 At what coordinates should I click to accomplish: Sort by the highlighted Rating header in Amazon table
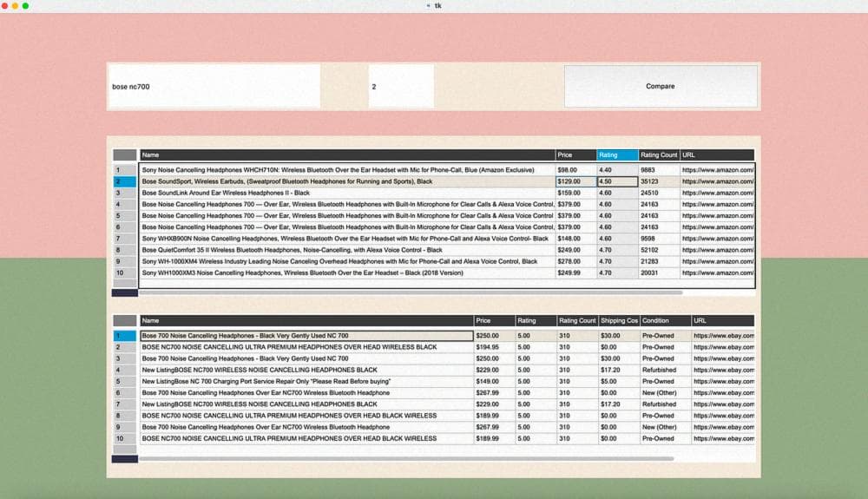tap(616, 154)
